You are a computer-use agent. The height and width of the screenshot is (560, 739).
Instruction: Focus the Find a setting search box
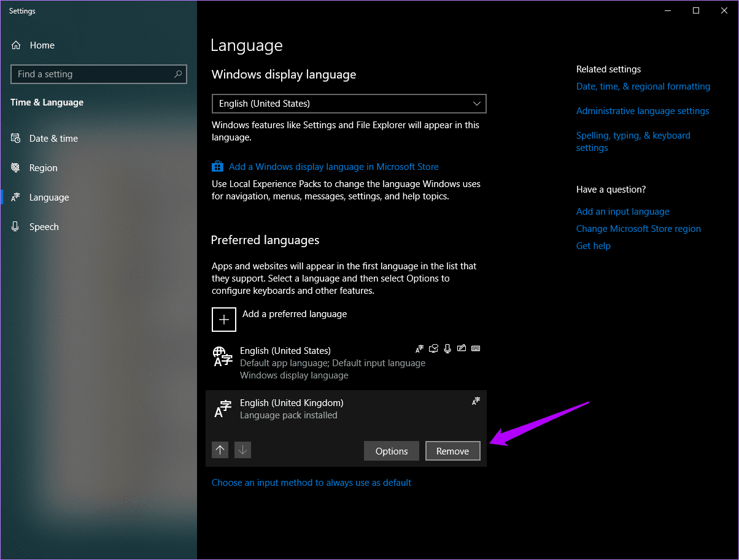click(99, 74)
